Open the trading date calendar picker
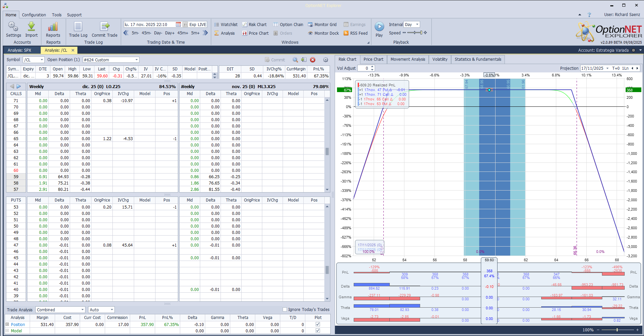 tap(178, 24)
